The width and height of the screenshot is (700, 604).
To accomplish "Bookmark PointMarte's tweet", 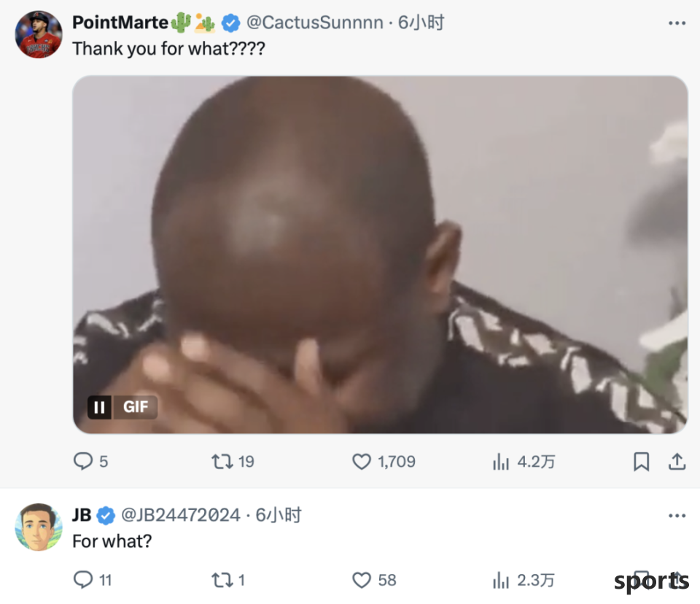I will 641,462.
